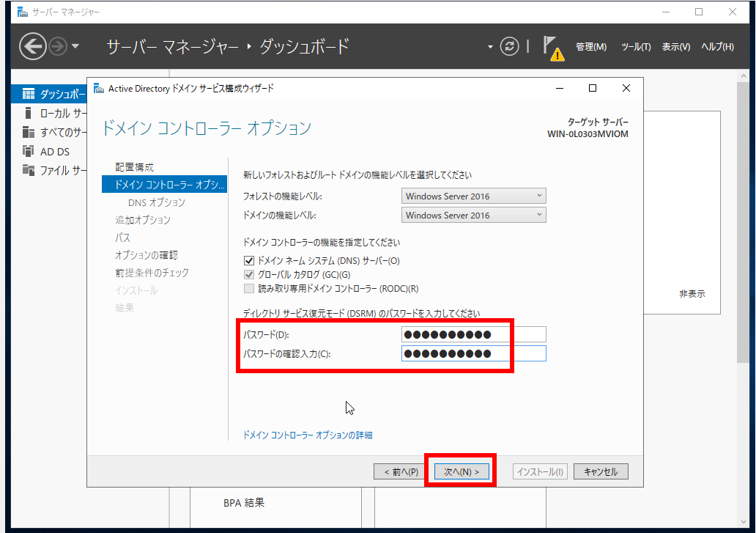Go to パス wizard step
The width and height of the screenshot is (756, 533).
(122, 238)
